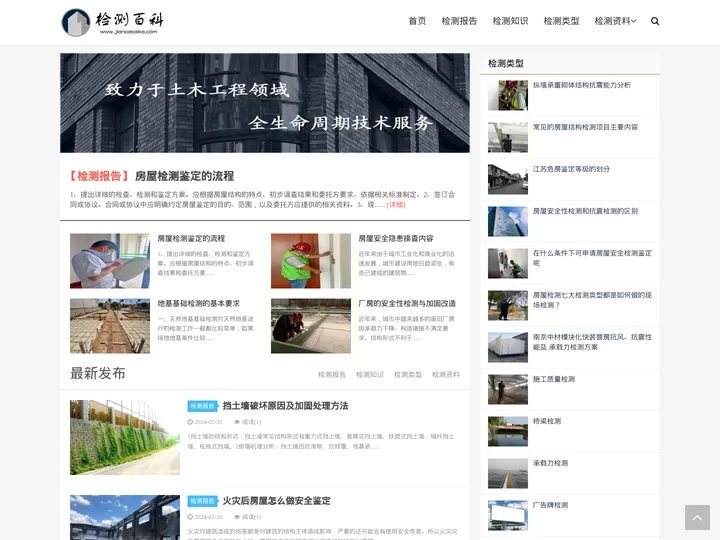Open sidebar link 常见的房屋结构检测项目主要内容
The image size is (720, 540).
585,127
